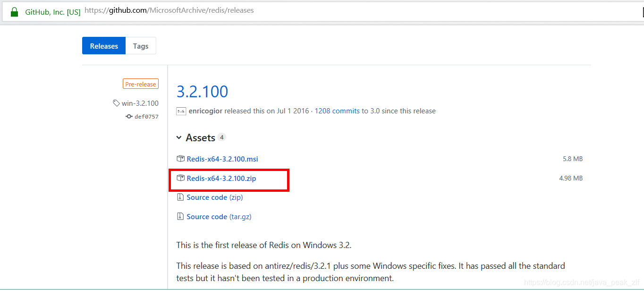
Task: Download Source code (zip)
Action: click(x=215, y=197)
